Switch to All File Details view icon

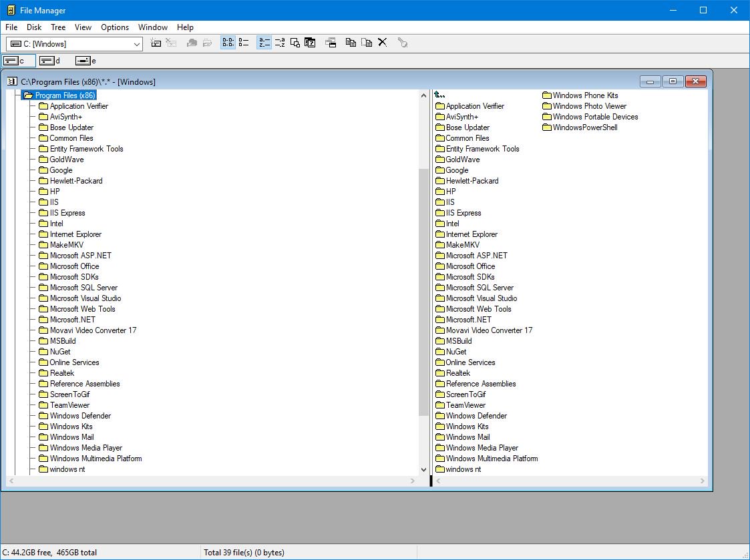pyautogui.click(x=244, y=43)
